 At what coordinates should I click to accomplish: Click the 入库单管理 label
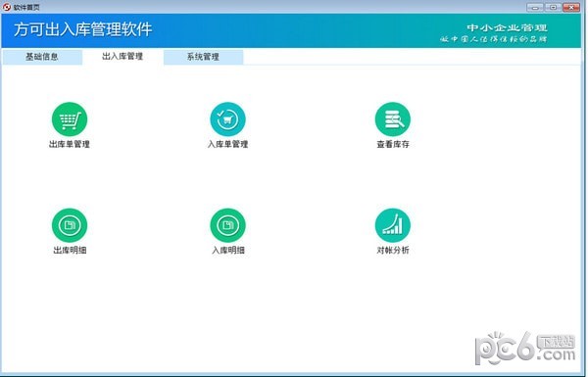(x=227, y=144)
